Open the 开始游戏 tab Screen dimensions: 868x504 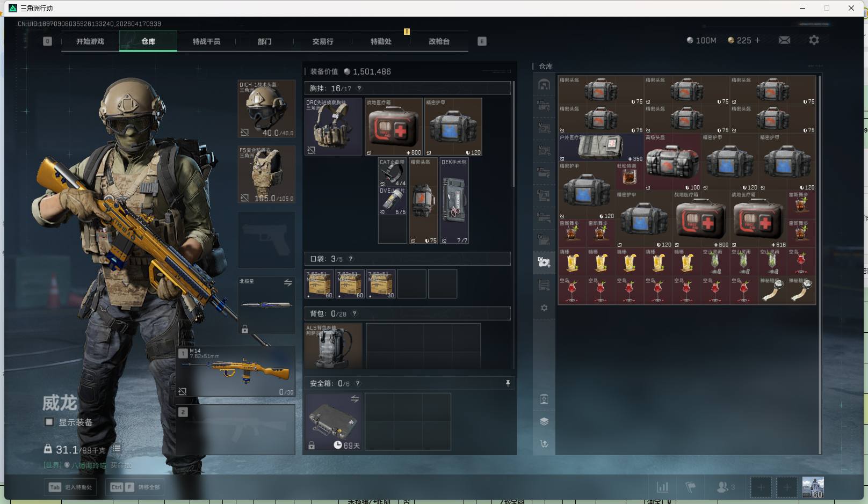90,41
